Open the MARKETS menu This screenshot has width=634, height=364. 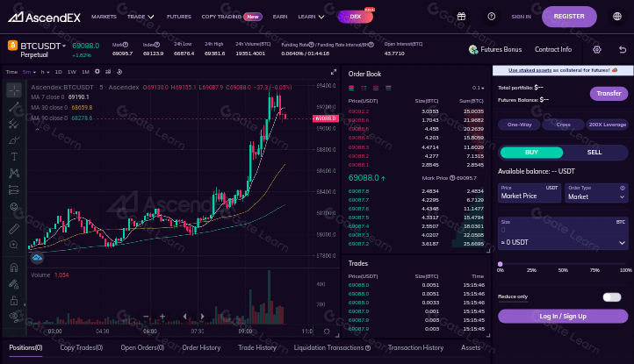coord(104,17)
